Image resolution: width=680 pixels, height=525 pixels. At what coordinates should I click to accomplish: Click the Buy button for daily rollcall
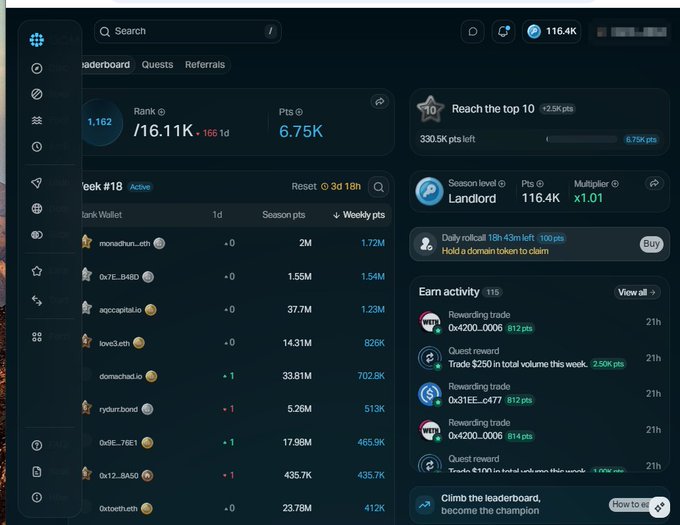point(651,244)
